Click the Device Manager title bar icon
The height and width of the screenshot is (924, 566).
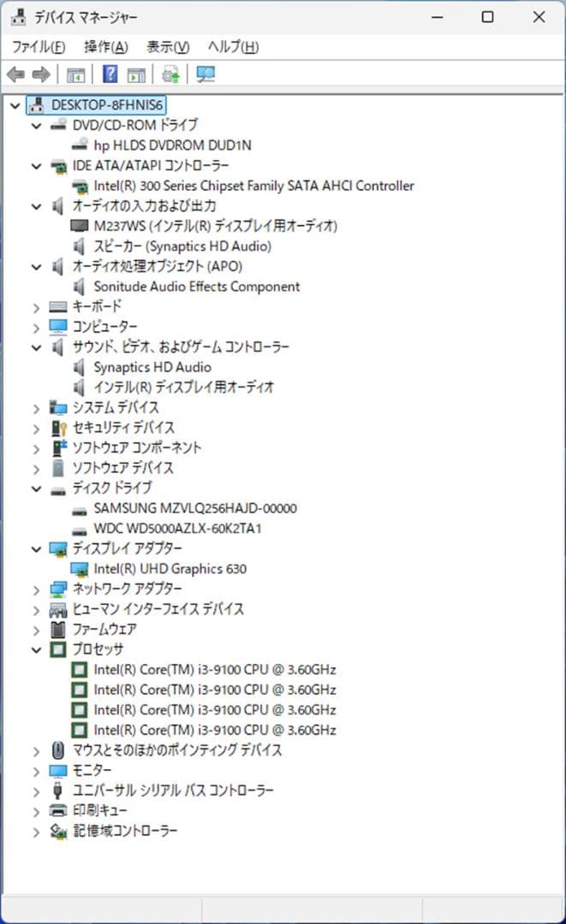[x=19, y=17]
